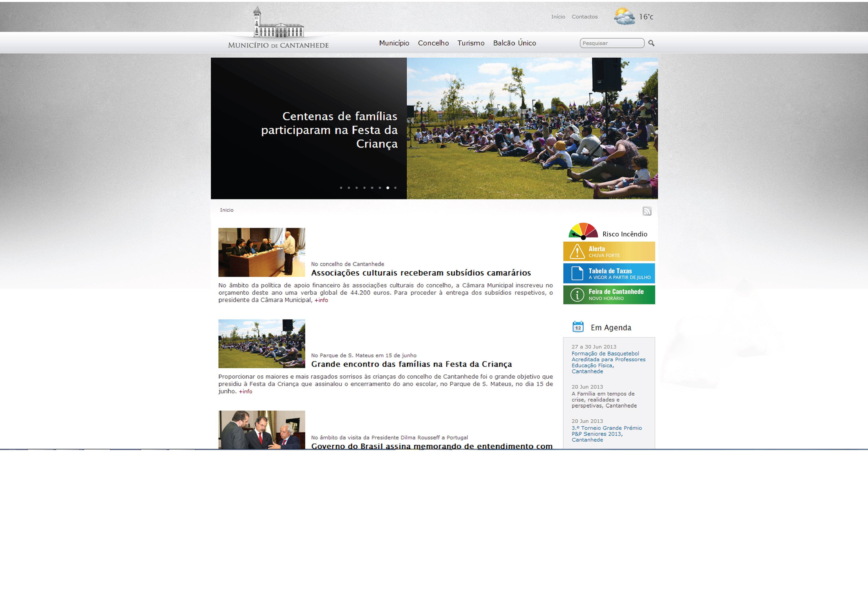The height and width of the screenshot is (615, 868).
Task: Open the RSS feed icon
Action: point(647,211)
